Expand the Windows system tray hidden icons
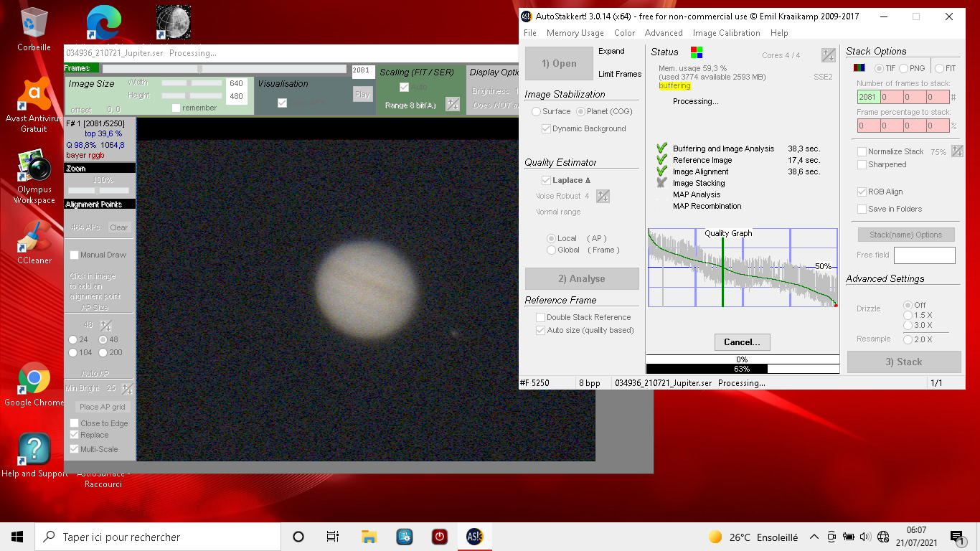980x551 pixels. (x=814, y=537)
